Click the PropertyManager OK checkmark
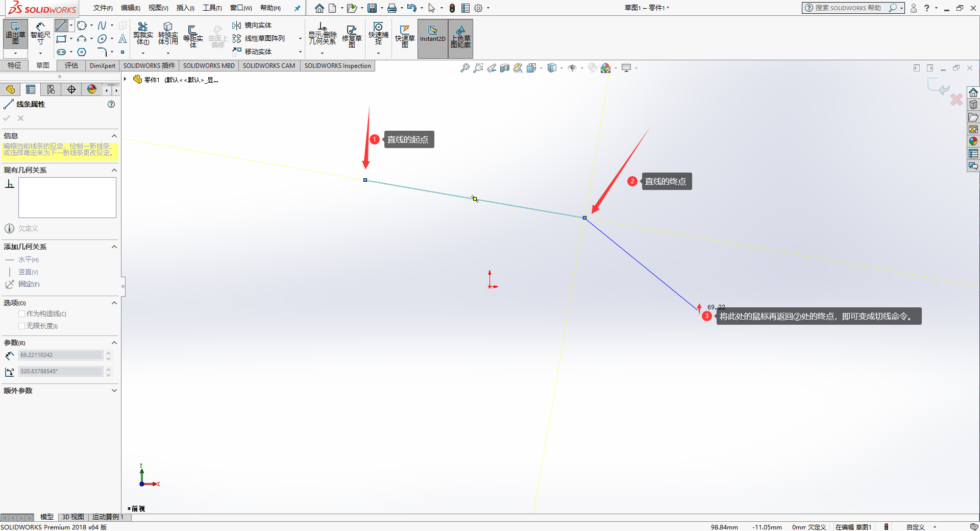Screen dimensions: 980x531 tap(7, 118)
